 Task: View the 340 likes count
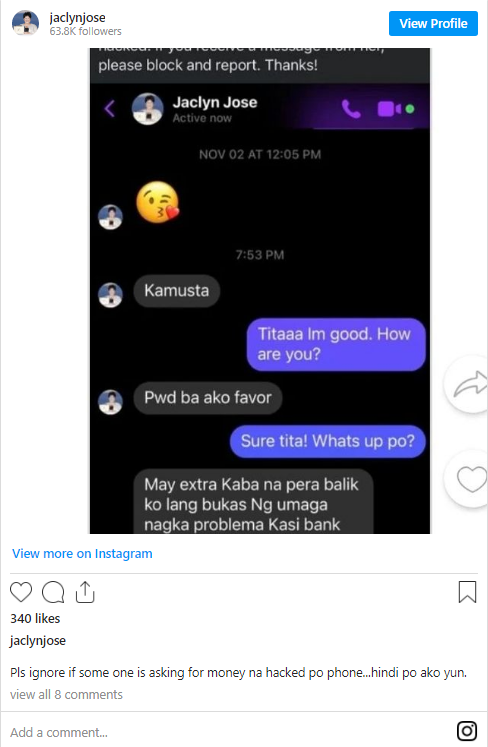pyautogui.click(x=35, y=618)
